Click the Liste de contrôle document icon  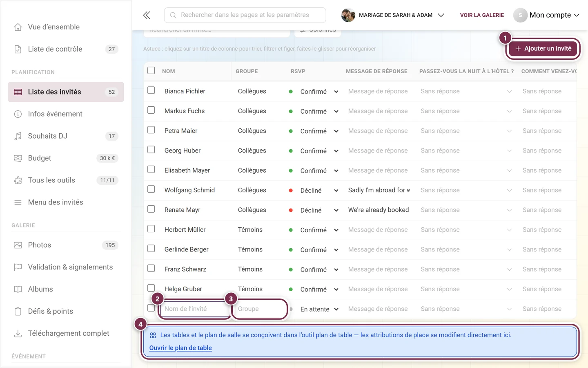click(18, 49)
